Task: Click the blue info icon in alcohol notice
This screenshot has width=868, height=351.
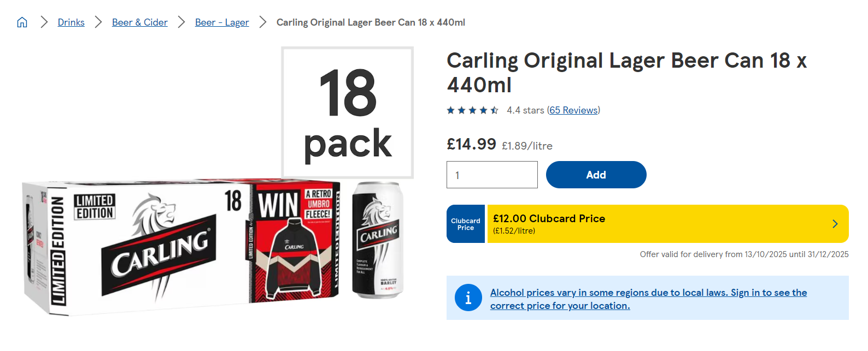Action: click(x=468, y=298)
